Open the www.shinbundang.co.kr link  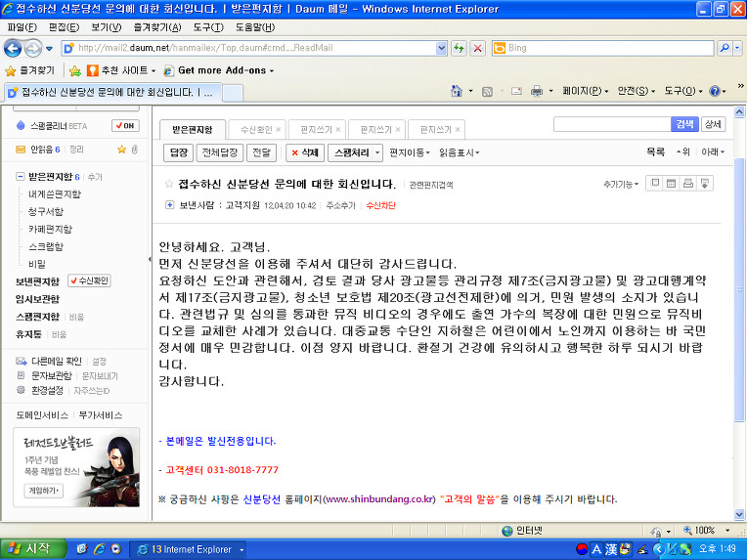coord(379,499)
